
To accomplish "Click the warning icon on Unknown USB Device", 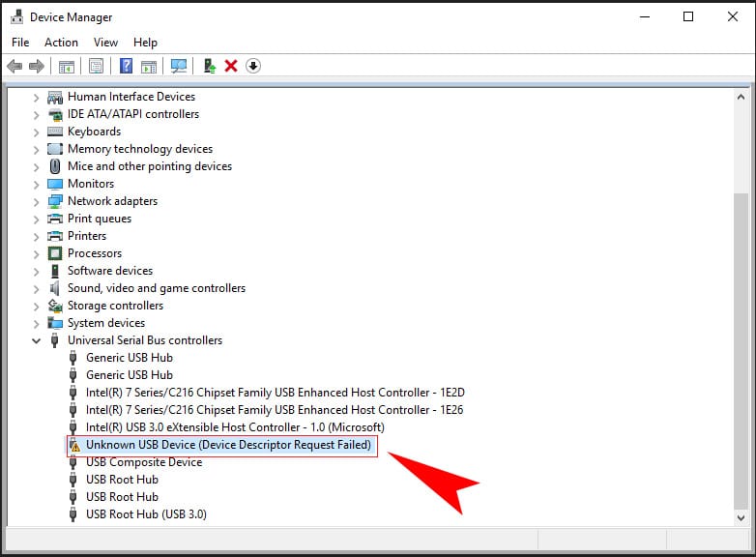I will pos(73,445).
